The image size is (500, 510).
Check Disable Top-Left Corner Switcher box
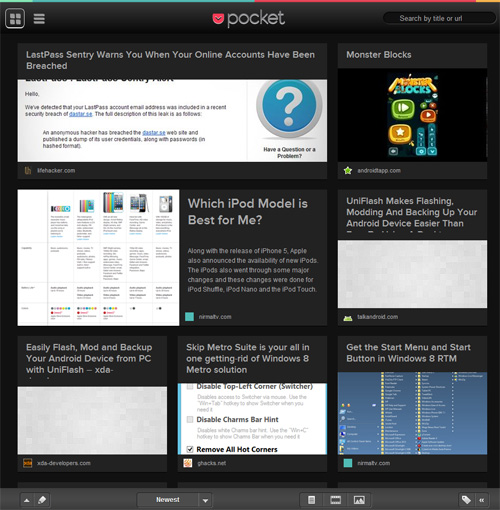[190, 386]
